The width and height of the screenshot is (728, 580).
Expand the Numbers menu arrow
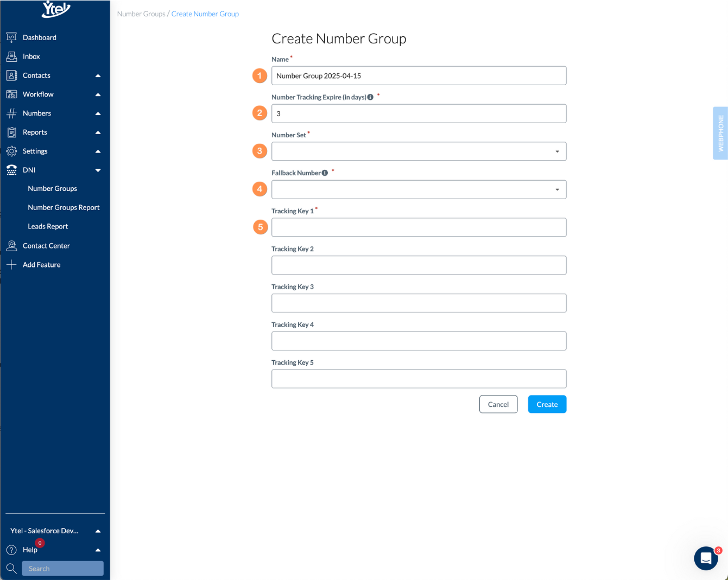(98, 114)
